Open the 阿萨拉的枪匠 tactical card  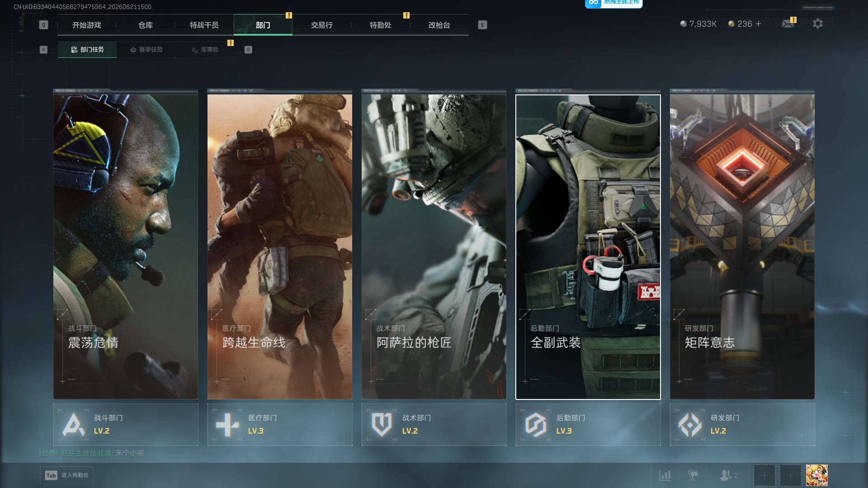coord(434,246)
